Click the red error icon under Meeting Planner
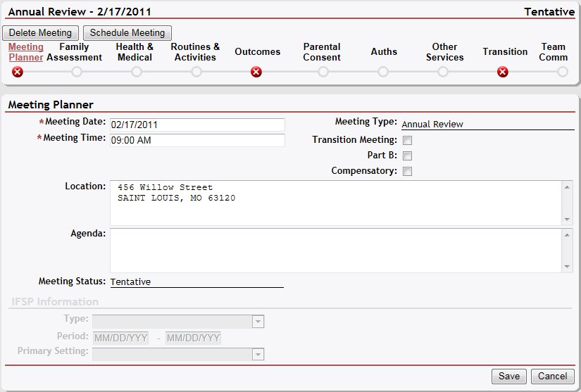The width and height of the screenshot is (581, 392). point(17,72)
